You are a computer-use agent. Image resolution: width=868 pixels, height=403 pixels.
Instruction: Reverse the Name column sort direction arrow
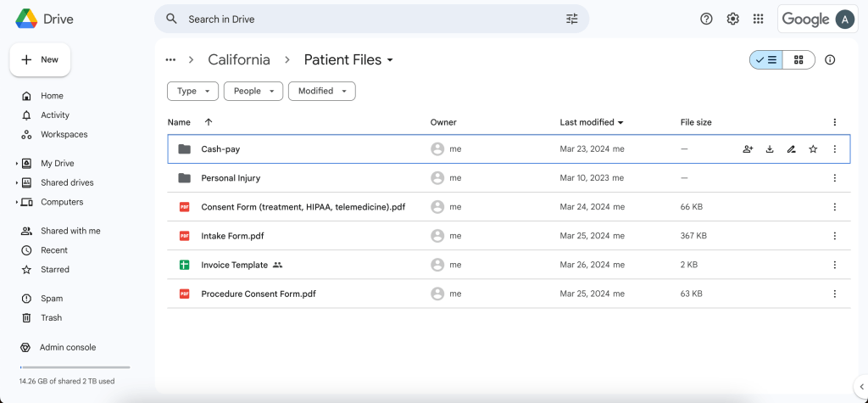[209, 122]
